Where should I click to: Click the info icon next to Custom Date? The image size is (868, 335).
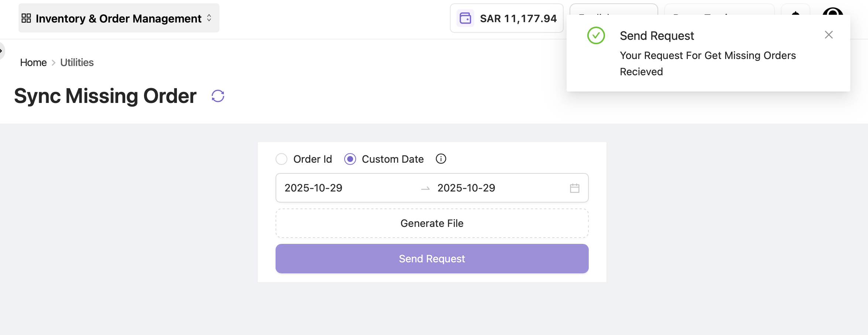click(x=441, y=159)
